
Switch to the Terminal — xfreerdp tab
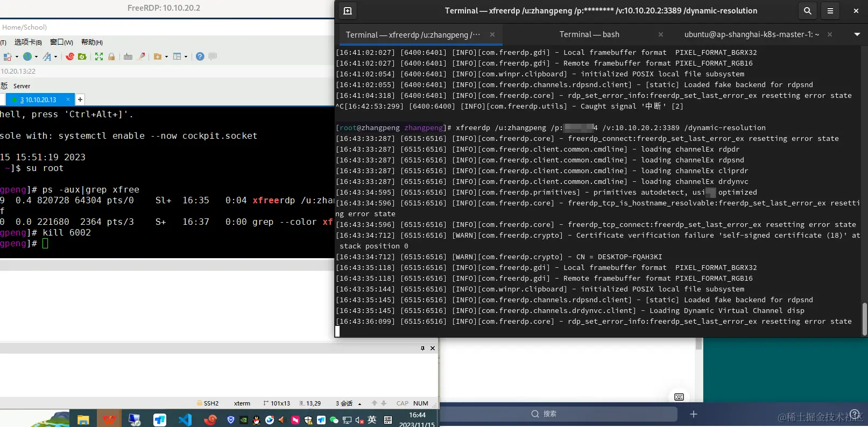click(x=413, y=34)
